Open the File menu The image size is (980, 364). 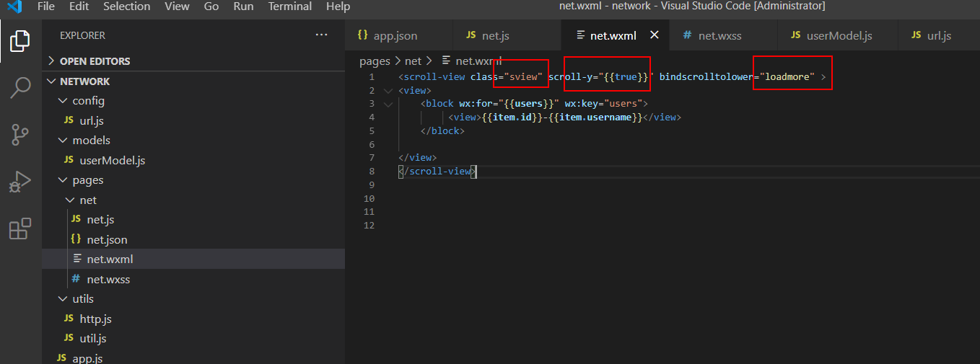point(45,6)
